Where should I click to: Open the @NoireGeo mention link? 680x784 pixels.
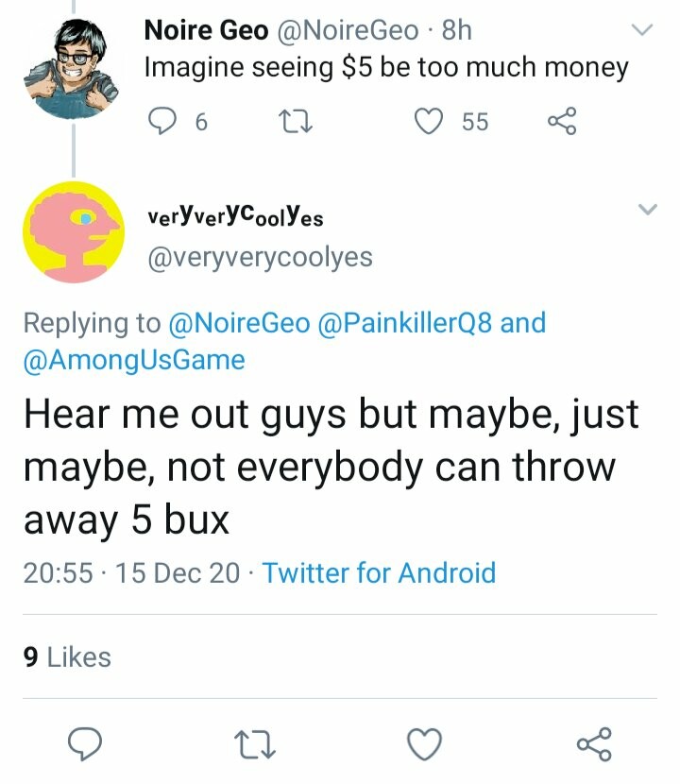coord(238,323)
